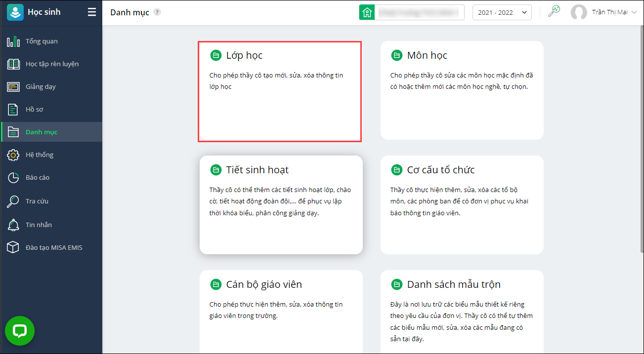
Task: Click the Tra cứu magnifier icon
Action: pos(13,201)
